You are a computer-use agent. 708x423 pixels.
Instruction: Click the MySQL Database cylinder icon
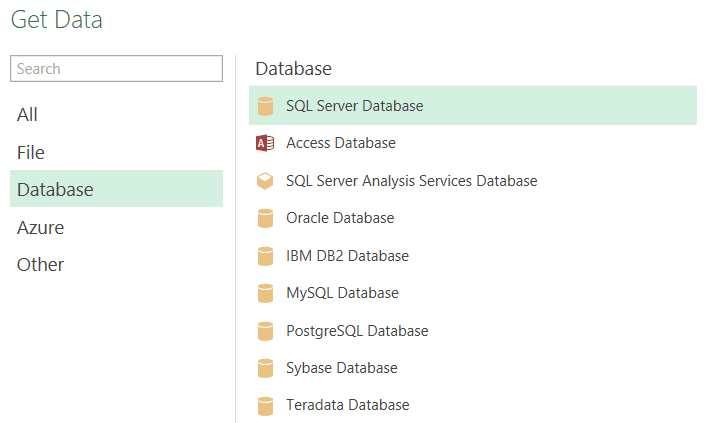point(265,293)
